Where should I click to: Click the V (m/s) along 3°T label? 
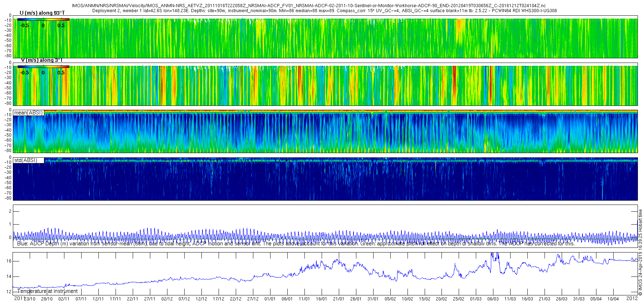42,60
